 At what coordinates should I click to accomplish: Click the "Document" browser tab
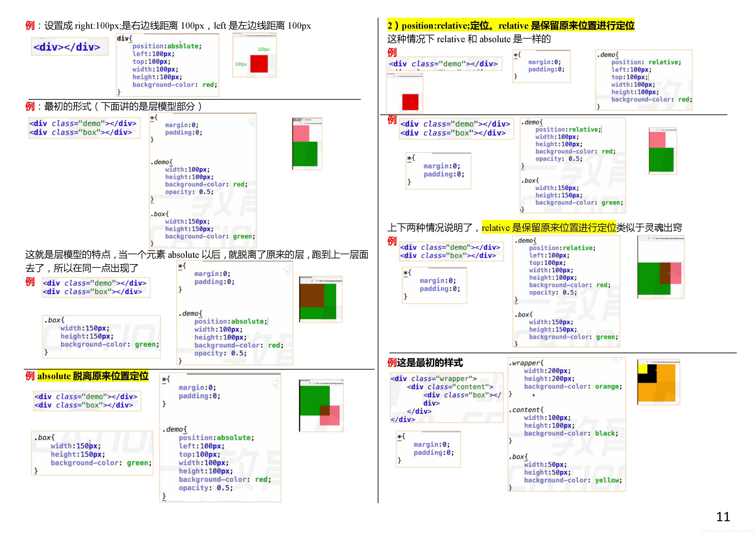point(308,120)
